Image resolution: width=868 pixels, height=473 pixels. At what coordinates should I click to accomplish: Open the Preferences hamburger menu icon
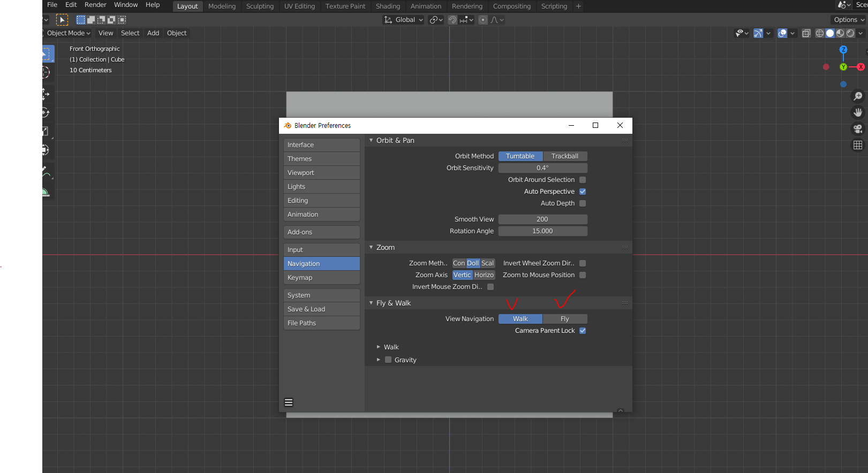click(x=289, y=402)
